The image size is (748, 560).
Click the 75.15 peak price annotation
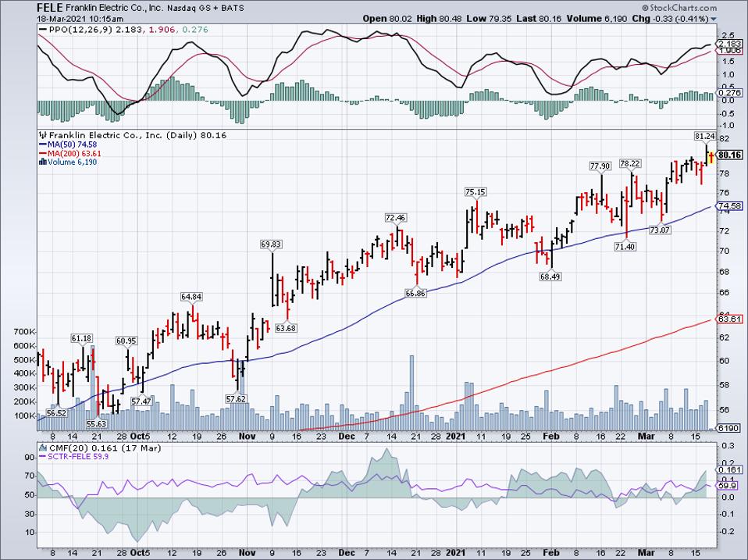(x=476, y=192)
